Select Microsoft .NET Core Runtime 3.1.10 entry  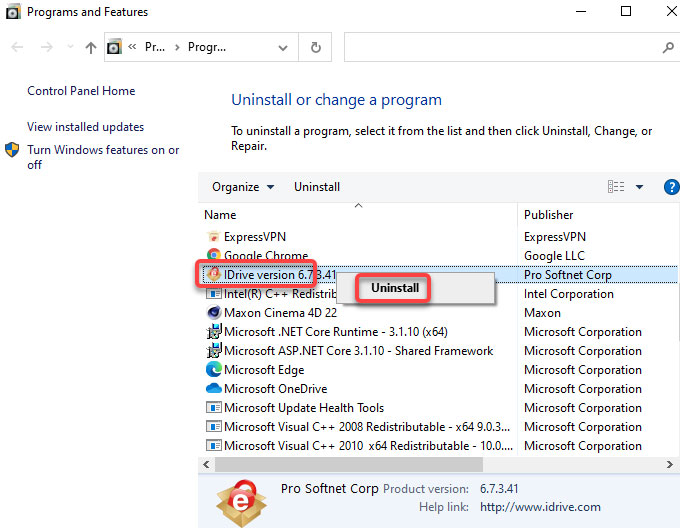336,332
